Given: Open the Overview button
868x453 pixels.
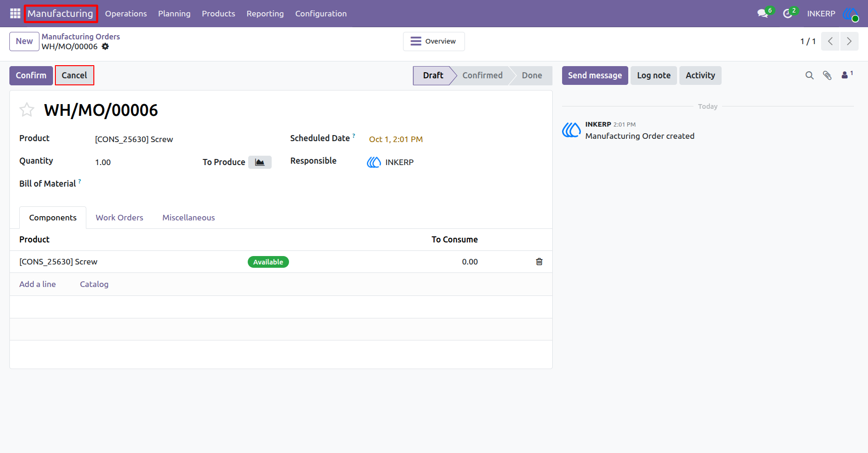Looking at the screenshot, I should pyautogui.click(x=434, y=41).
